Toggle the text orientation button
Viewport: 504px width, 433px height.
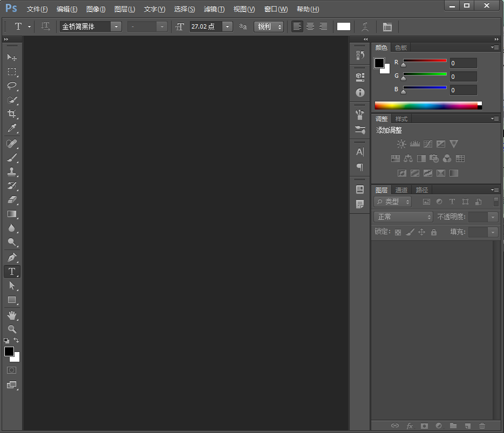pos(46,26)
